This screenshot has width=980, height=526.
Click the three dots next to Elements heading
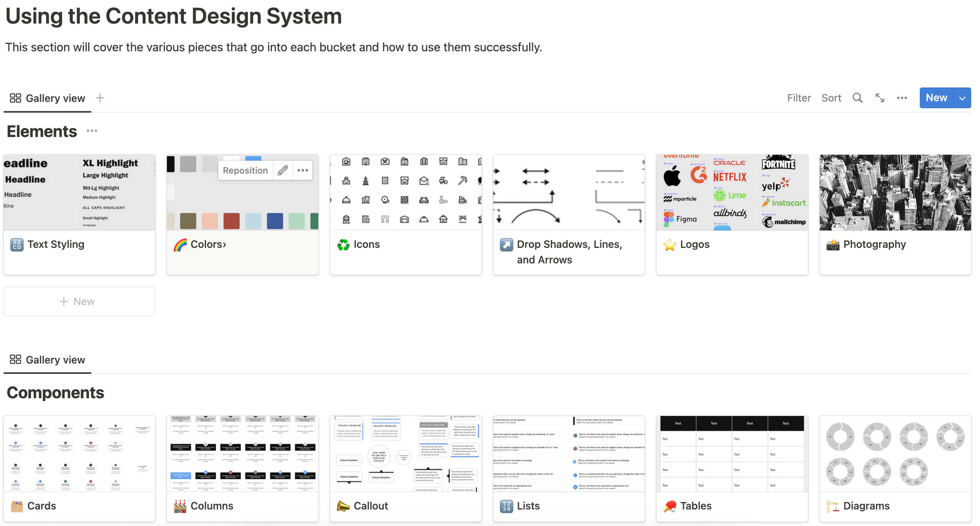[x=92, y=131]
